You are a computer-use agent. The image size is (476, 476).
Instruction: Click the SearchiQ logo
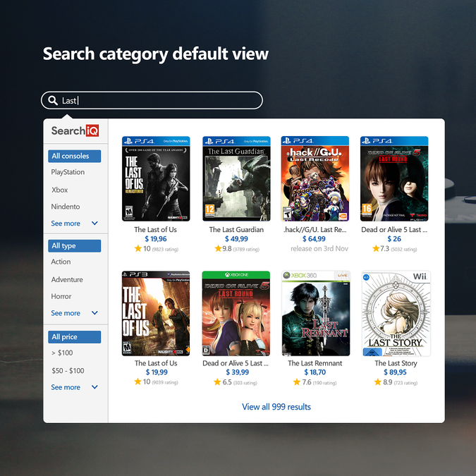[75, 131]
